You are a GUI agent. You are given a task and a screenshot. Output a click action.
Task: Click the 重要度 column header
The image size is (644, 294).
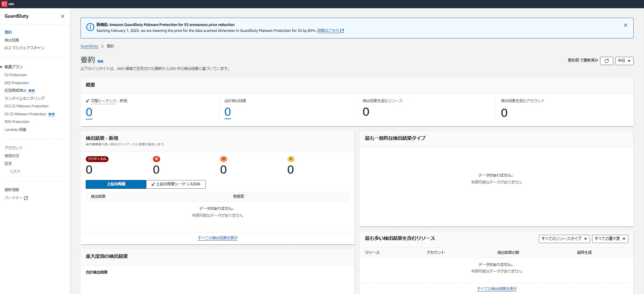click(x=239, y=196)
